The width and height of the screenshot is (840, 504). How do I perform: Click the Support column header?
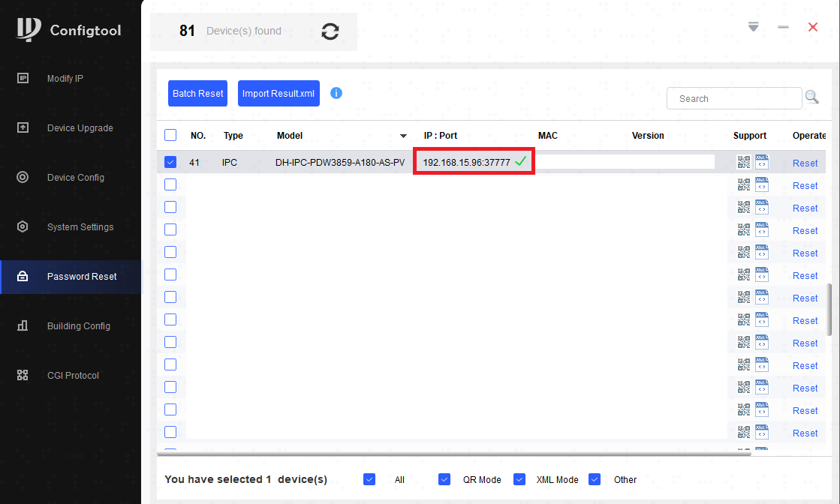coord(749,135)
